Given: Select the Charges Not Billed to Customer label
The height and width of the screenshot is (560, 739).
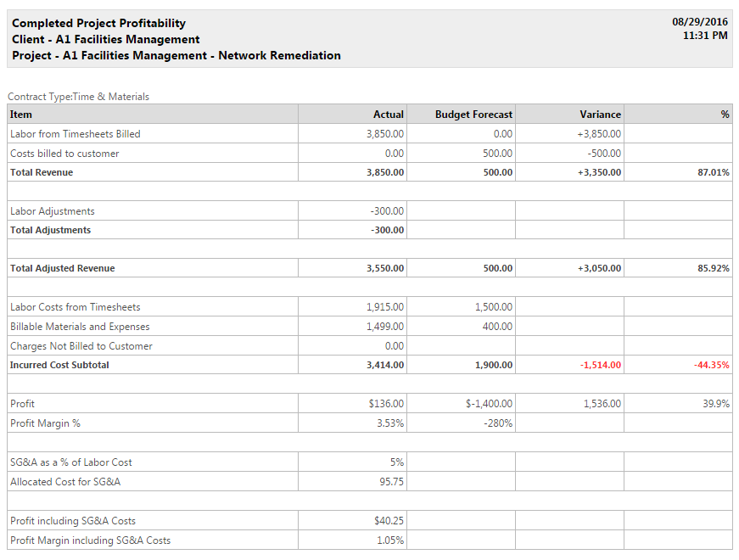Looking at the screenshot, I should point(81,346).
